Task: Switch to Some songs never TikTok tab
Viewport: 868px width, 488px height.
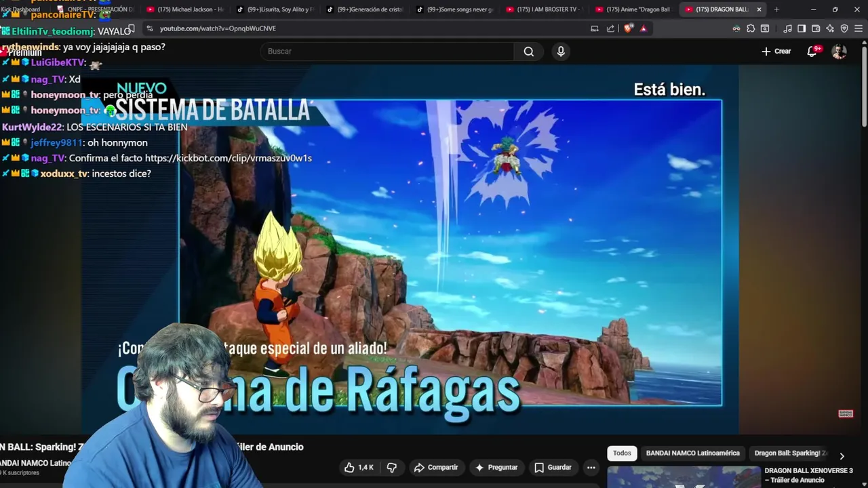Action: (x=455, y=9)
